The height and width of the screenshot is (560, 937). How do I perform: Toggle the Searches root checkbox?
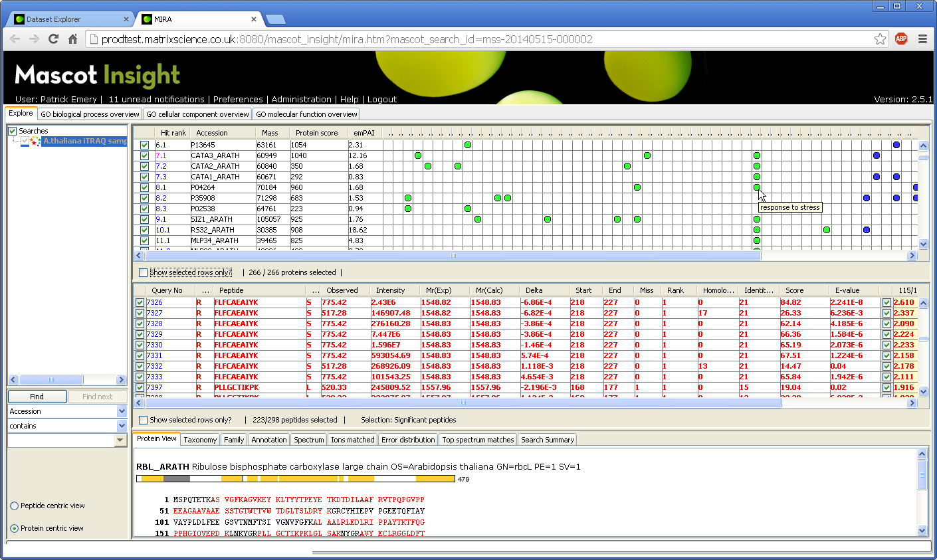(13, 131)
